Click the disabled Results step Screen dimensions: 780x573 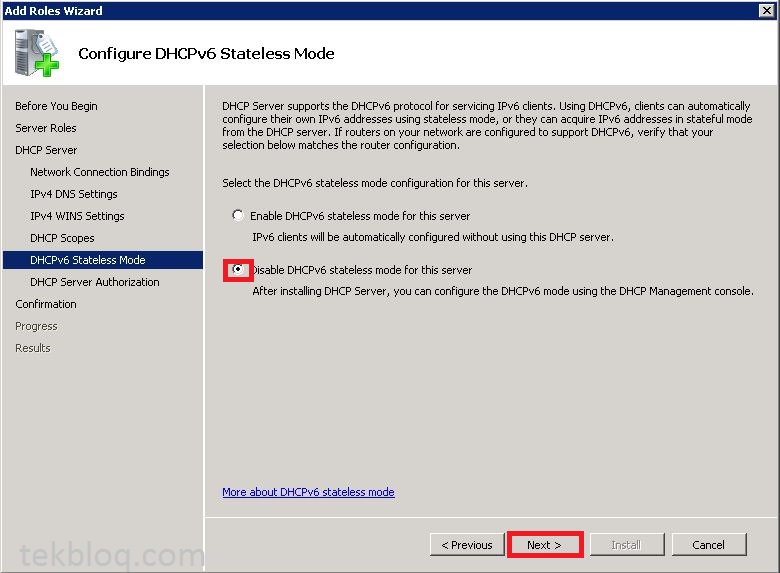[33, 348]
